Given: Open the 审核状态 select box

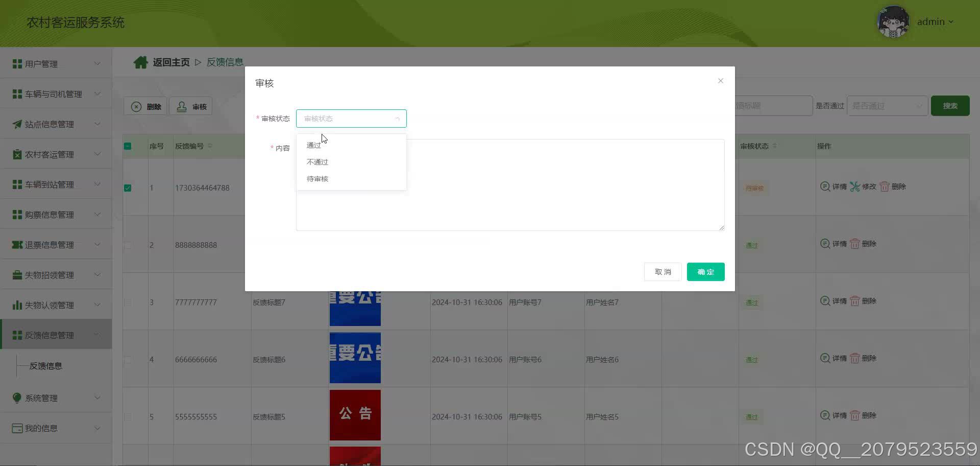Looking at the screenshot, I should point(351,119).
